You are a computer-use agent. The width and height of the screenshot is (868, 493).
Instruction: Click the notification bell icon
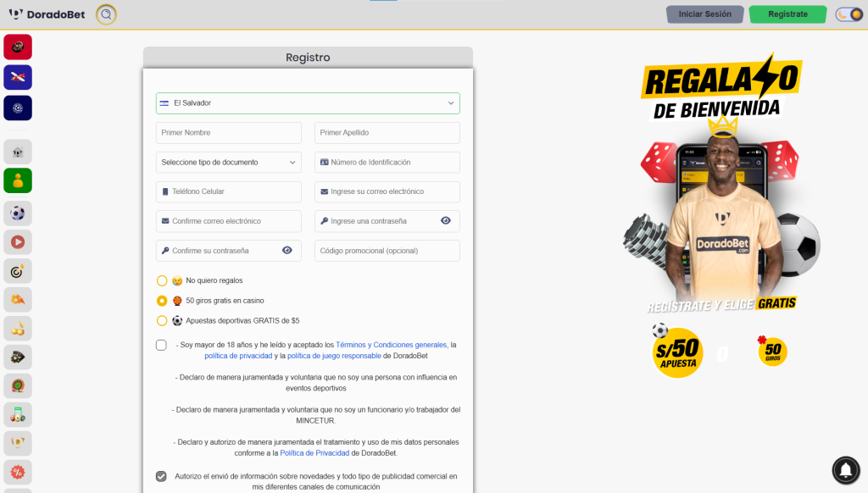846,470
